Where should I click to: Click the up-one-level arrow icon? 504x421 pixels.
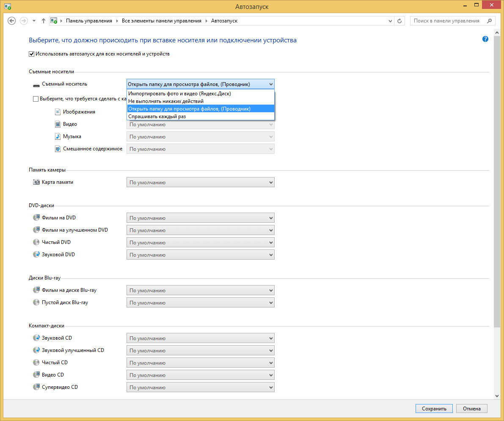click(x=44, y=21)
